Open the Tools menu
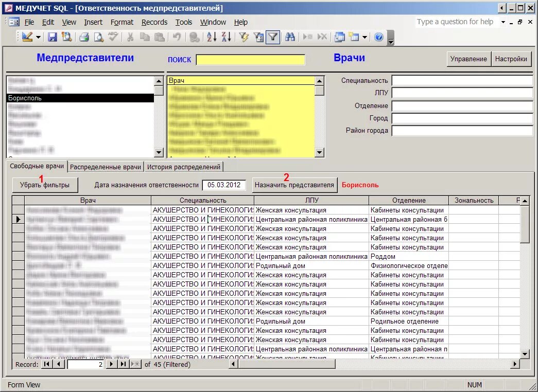 (184, 22)
